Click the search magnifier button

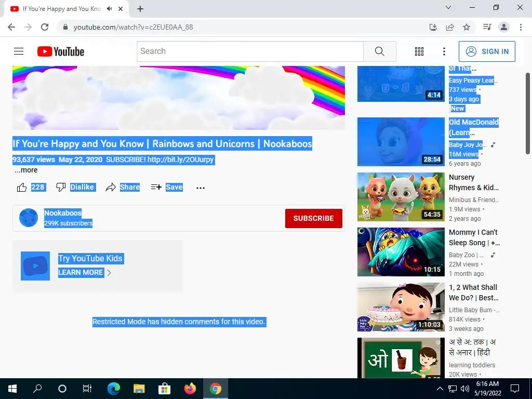[x=380, y=51]
